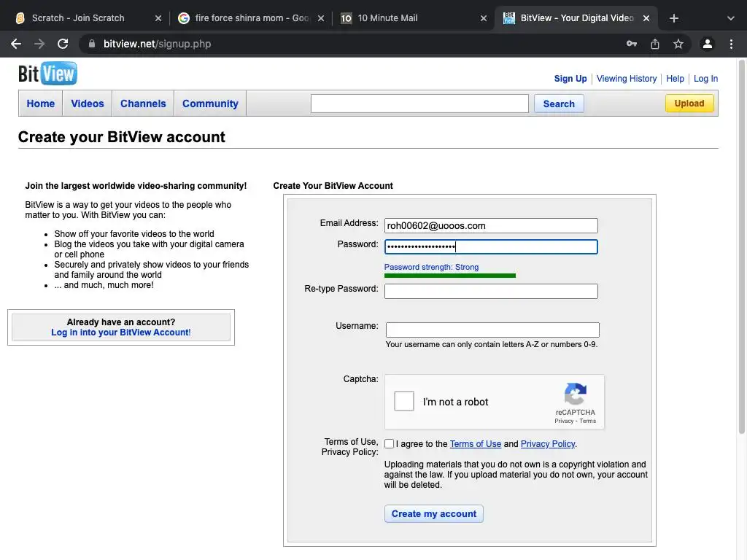Open the Chrome three-dot menu

[731, 44]
